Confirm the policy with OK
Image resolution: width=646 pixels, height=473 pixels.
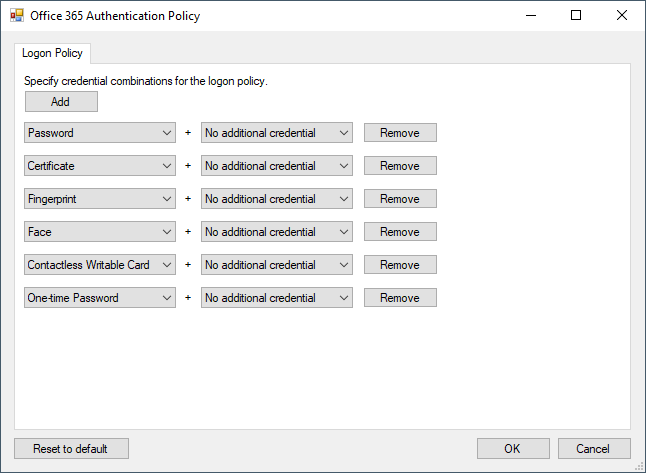[513, 448]
